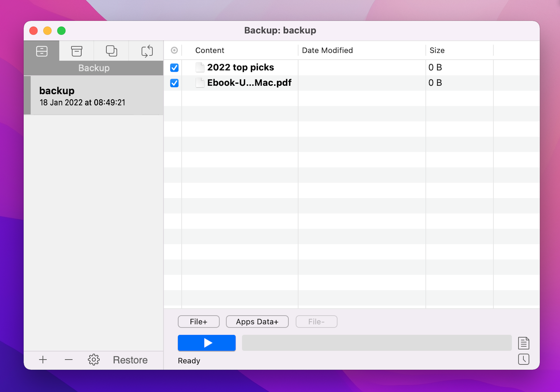Open the Clone mode icon
The width and height of the screenshot is (560, 392).
tap(111, 51)
